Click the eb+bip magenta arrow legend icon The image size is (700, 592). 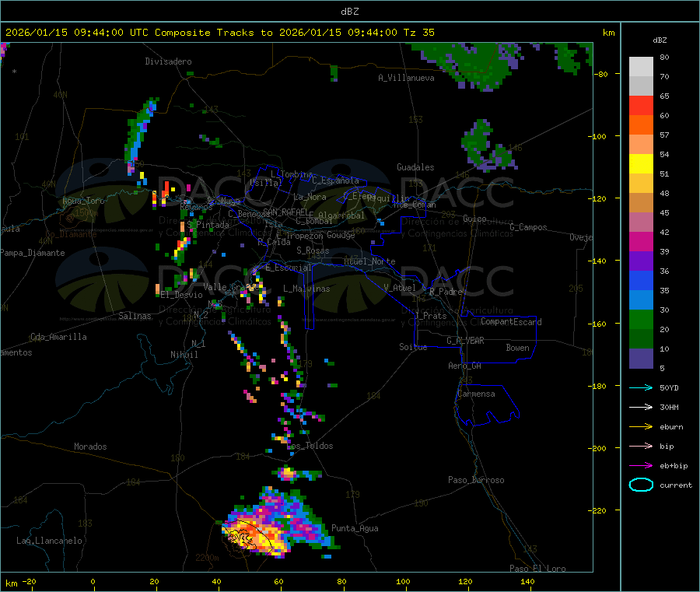tap(641, 466)
